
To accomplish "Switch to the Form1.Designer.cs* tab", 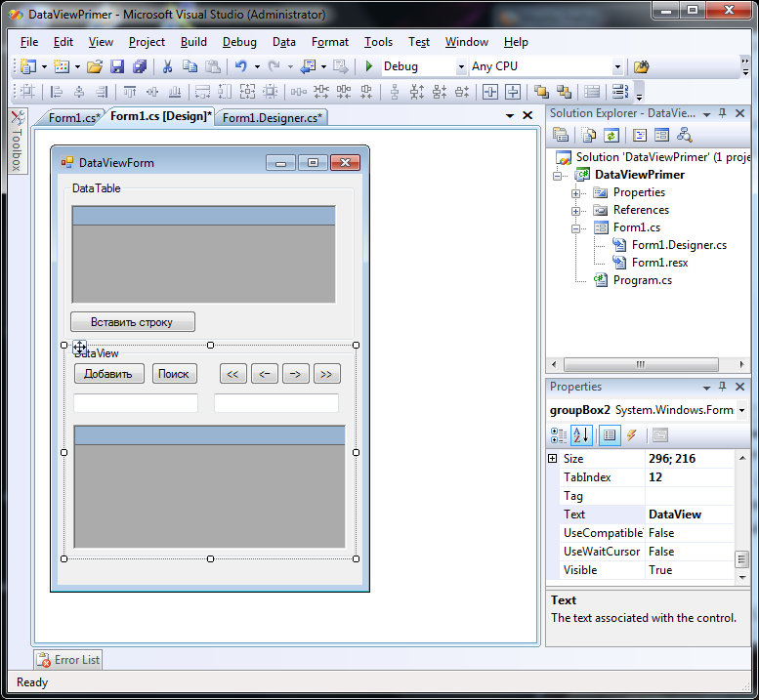I will click(272, 117).
